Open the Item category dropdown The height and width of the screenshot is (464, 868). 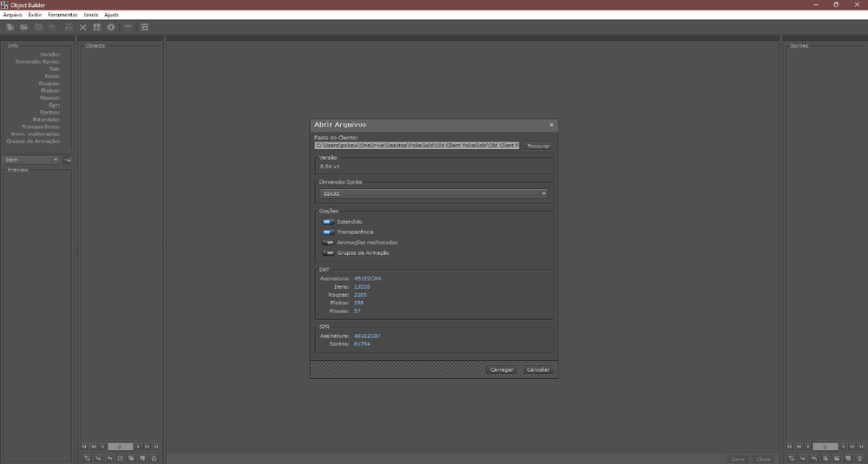coord(31,160)
